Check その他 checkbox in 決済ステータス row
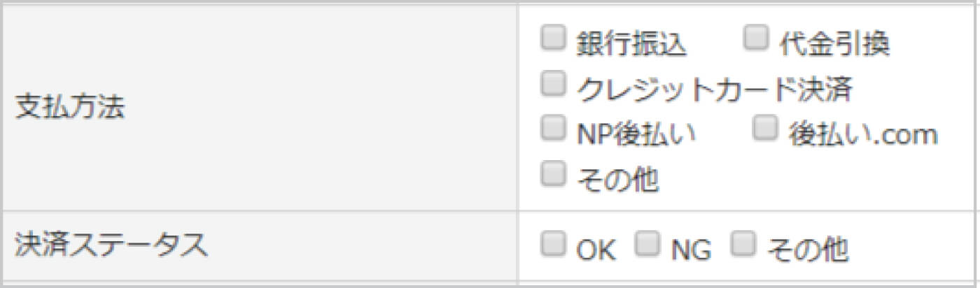Image resolution: width=980 pixels, height=288 pixels. click(x=743, y=244)
